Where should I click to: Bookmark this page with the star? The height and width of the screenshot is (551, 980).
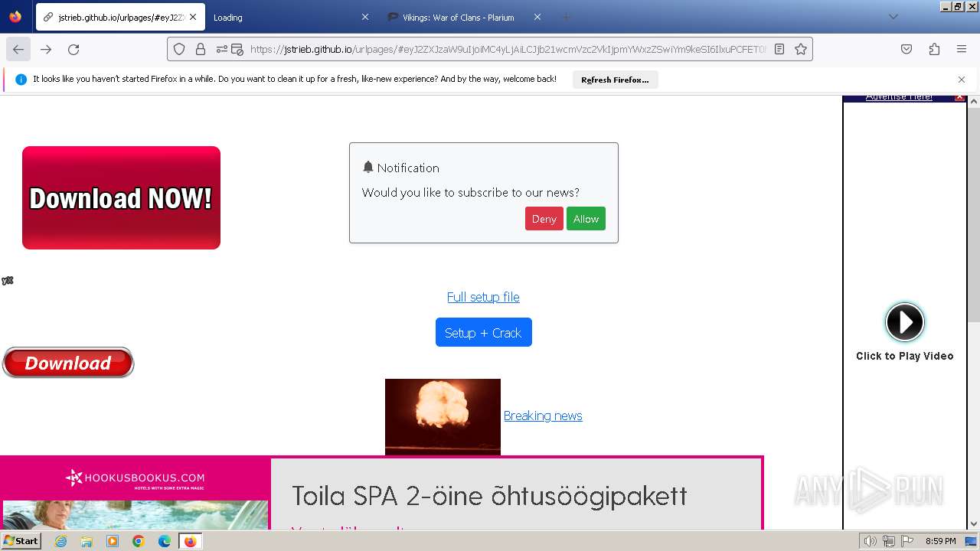coord(801,49)
